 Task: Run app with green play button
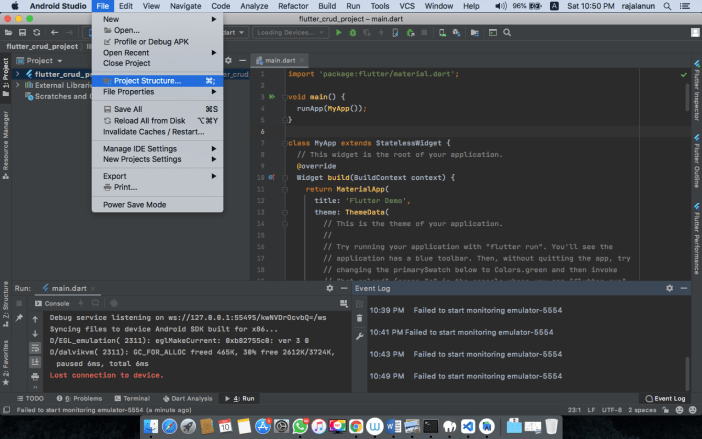(338, 33)
